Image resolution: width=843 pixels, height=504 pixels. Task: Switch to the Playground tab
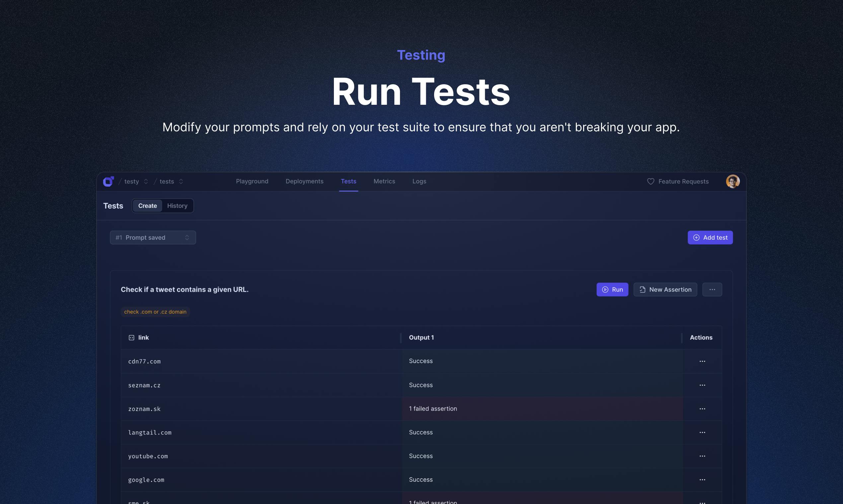coord(252,181)
